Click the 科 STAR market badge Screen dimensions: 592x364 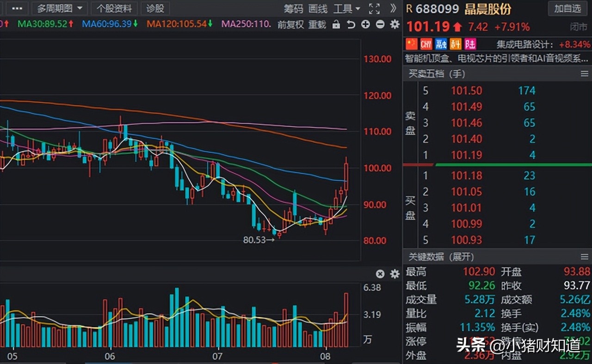[x=455, y=44]
